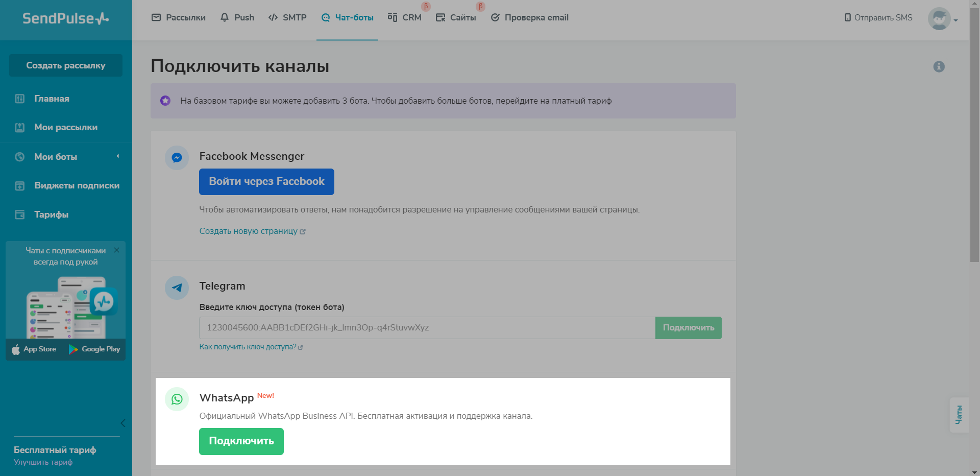Click the Главная sidebar icon
The height and width of the screenshot is (476, 980).
pos(19,99)
